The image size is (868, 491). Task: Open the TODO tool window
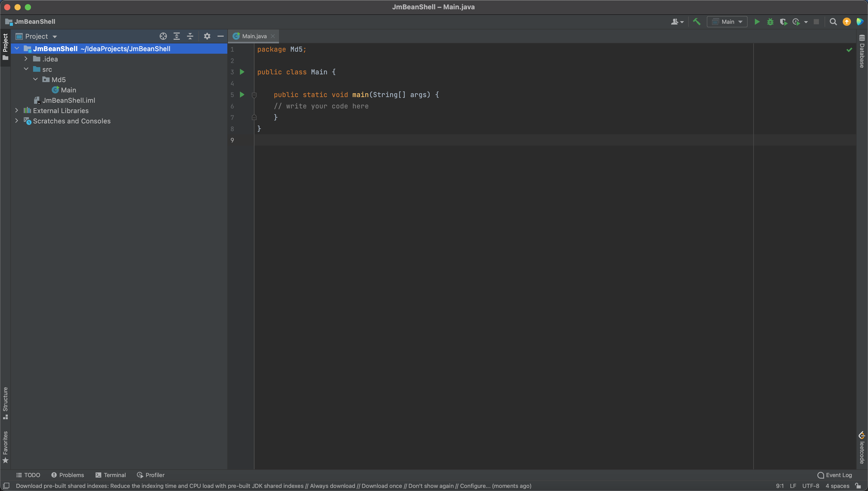[x=28, y=475]
